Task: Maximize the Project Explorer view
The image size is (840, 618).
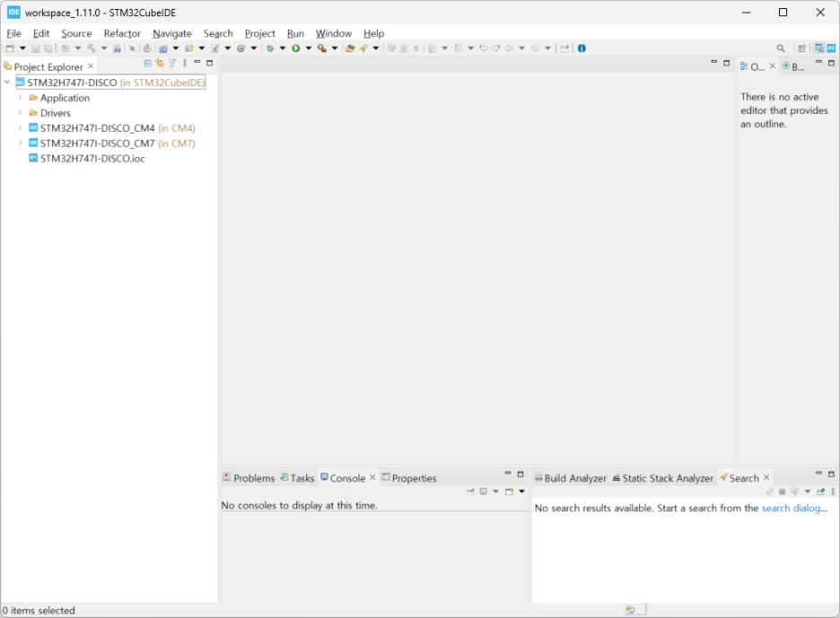Action: (x=209, y=63)
